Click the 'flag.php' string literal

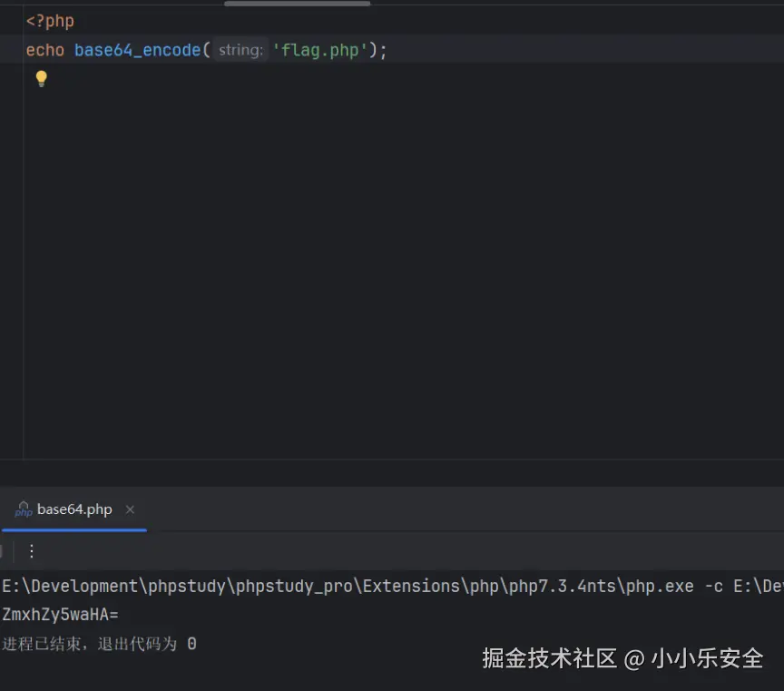pos(319,51)
